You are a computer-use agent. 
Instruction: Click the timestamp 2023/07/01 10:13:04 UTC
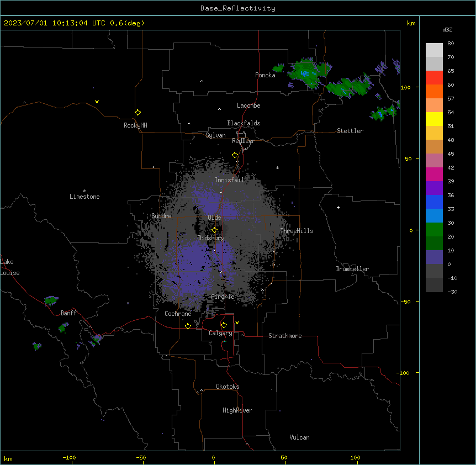click(54, 23)
